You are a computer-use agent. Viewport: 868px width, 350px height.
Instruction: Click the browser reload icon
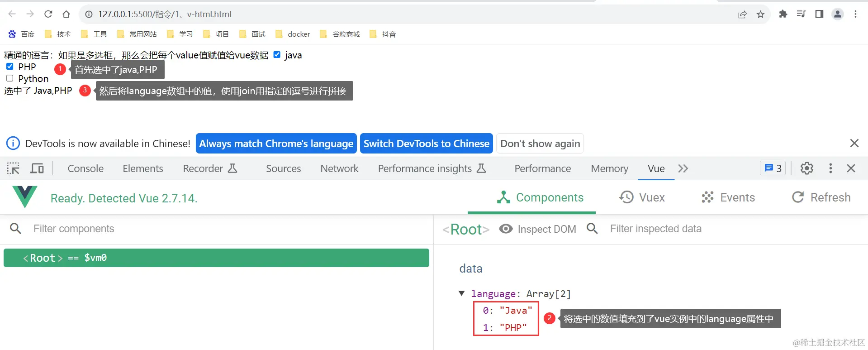[x=48, y=14]
